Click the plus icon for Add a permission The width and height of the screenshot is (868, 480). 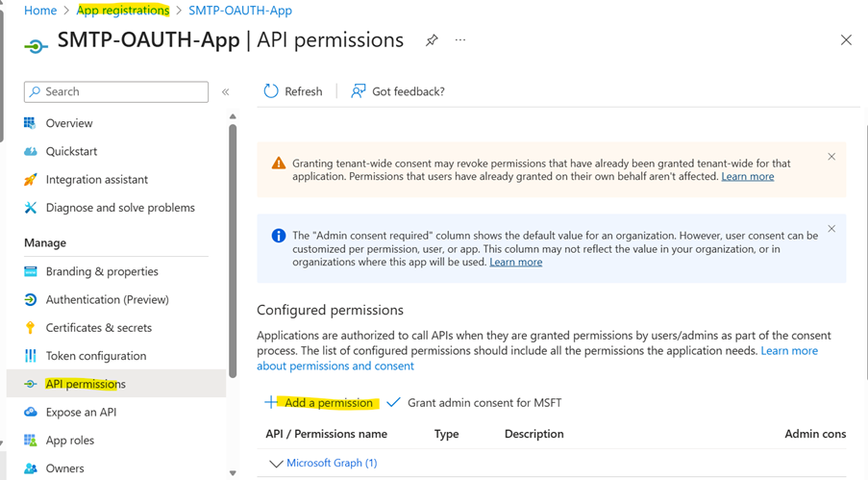[x=271, y=402]
